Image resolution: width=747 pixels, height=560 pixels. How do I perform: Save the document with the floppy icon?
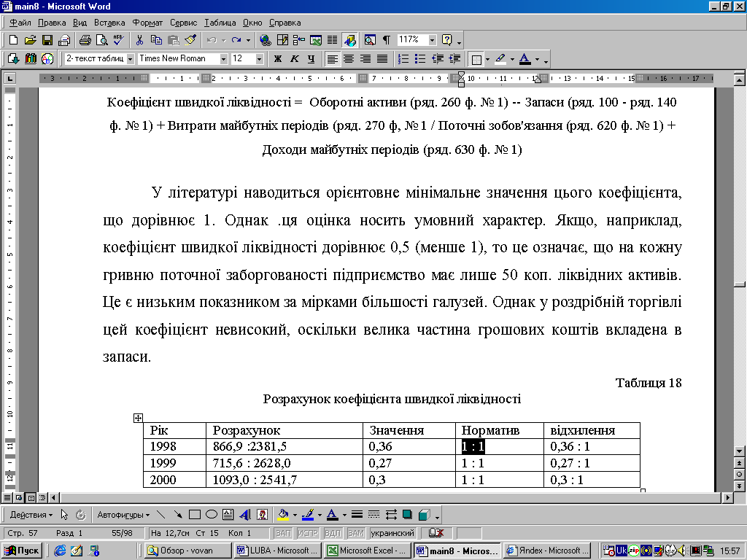point(47,40)
